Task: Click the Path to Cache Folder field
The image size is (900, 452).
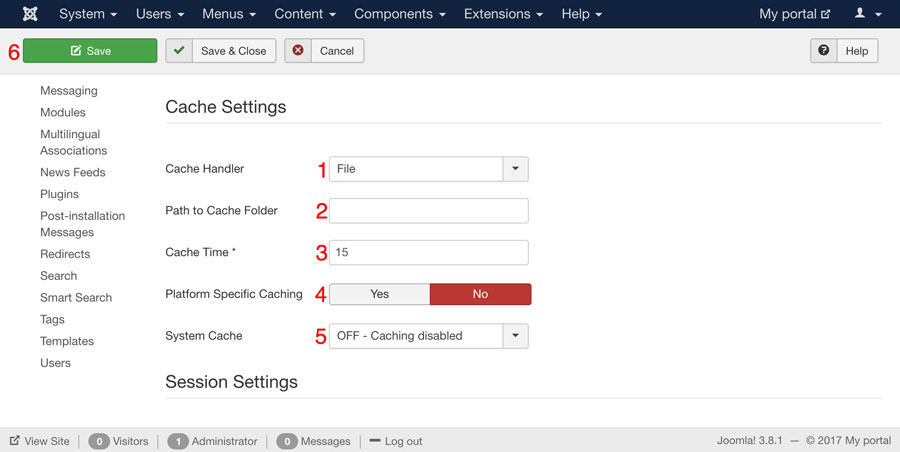Action: pos(428,211)
